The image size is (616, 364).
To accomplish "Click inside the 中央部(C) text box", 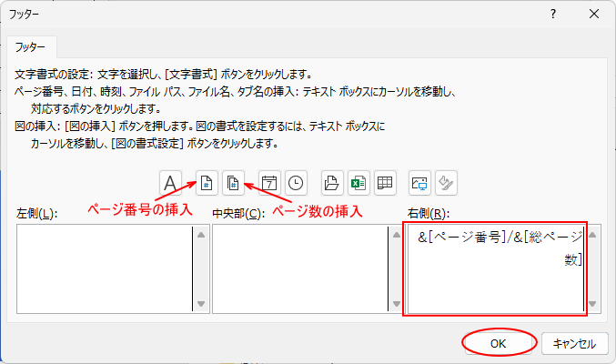I will pyautogui.click(x=300, y=268).
